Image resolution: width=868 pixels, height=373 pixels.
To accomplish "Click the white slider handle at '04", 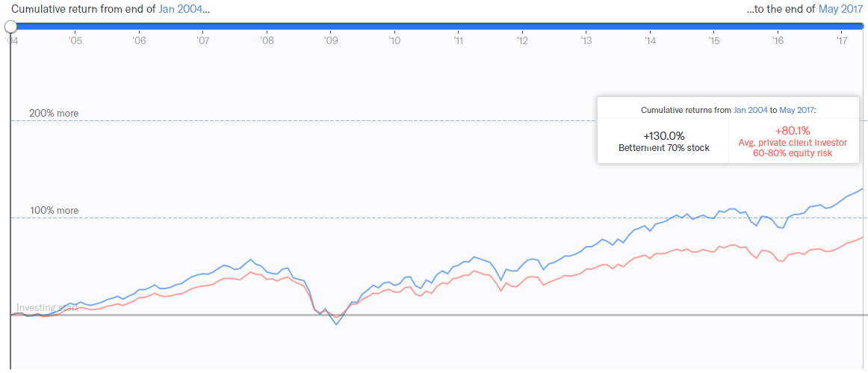I will pyautogui.click(x=10, y=25).
